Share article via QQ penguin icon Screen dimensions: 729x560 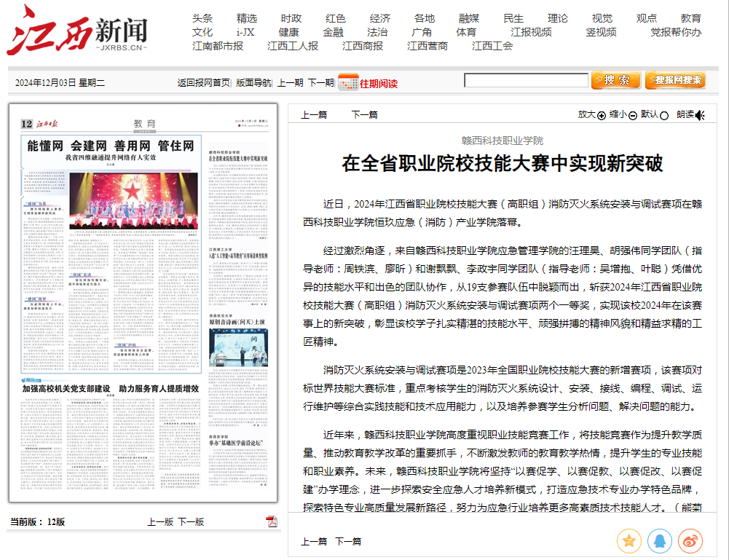[659, 540]
